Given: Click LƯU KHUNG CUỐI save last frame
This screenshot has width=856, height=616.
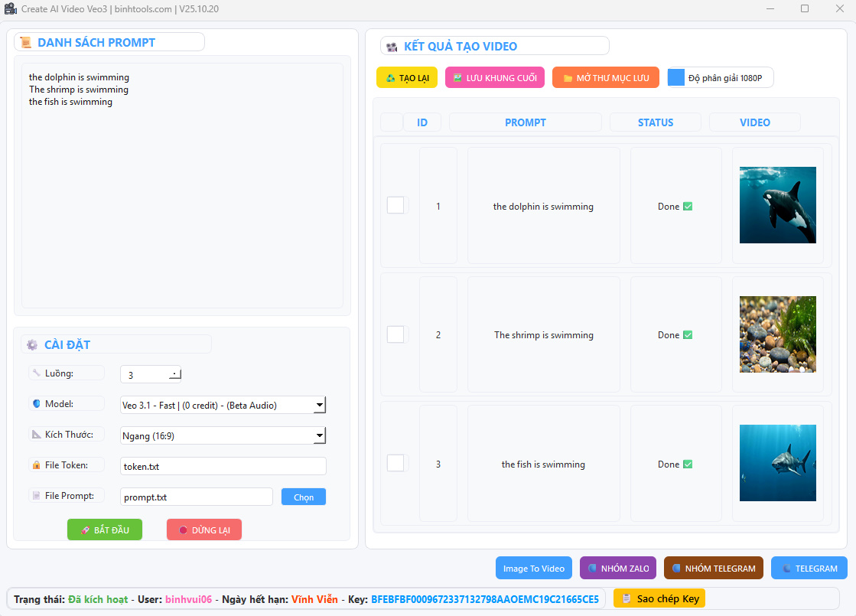Looking at the screenshot, I should (494, 77).
